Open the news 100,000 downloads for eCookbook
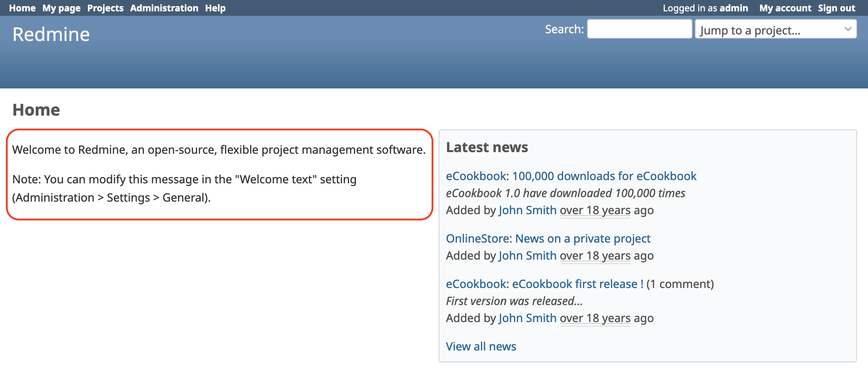 [x=604, y=176]
